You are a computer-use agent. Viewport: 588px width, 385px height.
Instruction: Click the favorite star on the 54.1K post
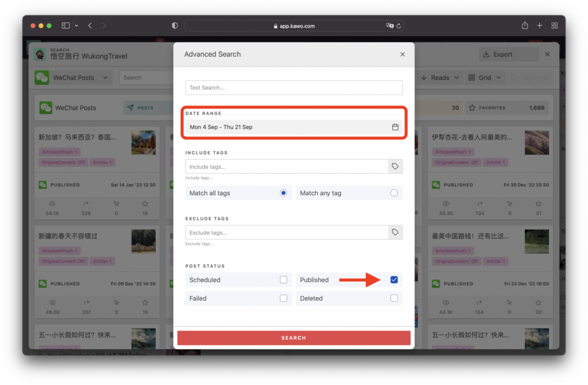[x=145, y=204]
